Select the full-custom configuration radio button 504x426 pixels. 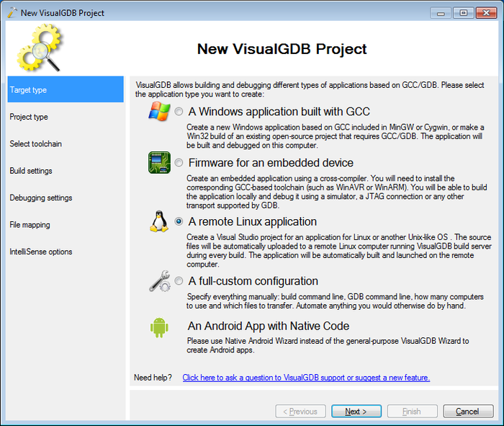[x=179, y=281]
